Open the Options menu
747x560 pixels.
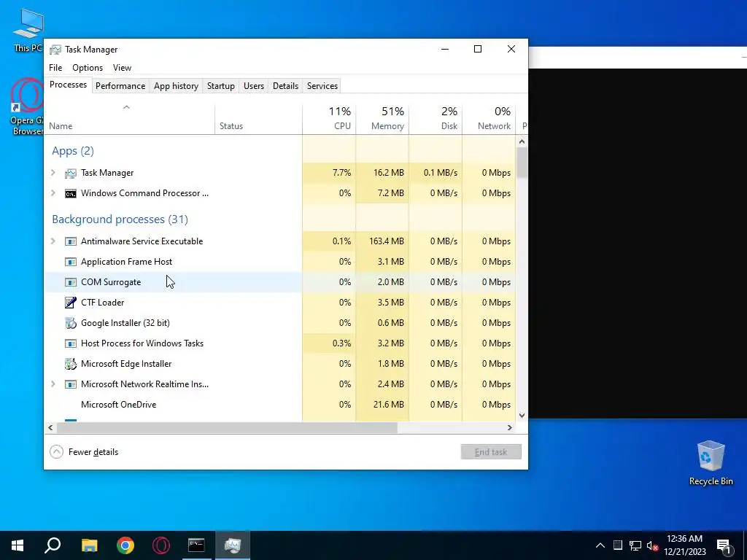88,68
